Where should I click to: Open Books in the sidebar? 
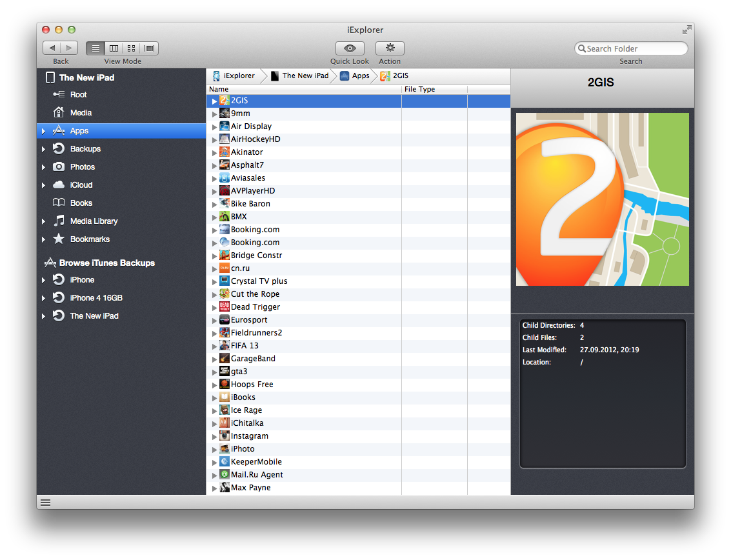click(x=81, y=203)
